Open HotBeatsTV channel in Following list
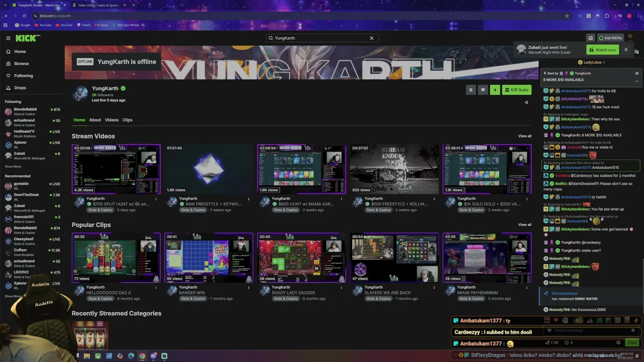This screenshot has width=644, height=362. click(x=32, y=133)
